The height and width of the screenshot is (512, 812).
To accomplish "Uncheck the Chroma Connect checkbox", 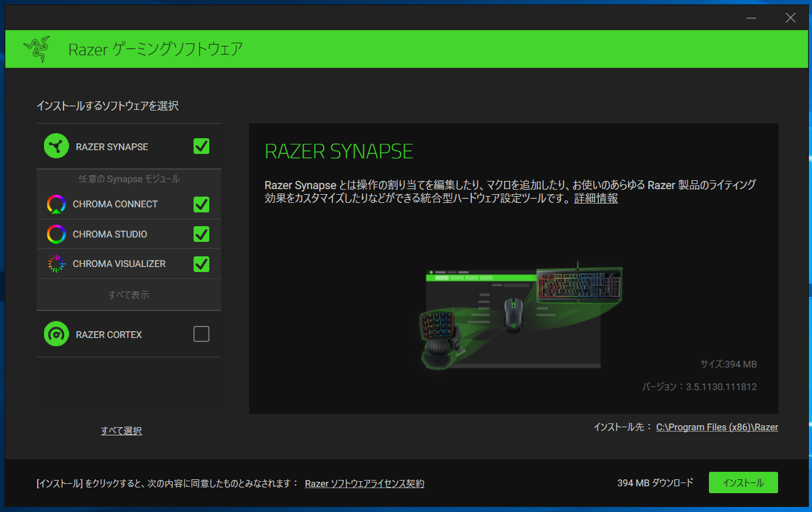I will 201,204.
